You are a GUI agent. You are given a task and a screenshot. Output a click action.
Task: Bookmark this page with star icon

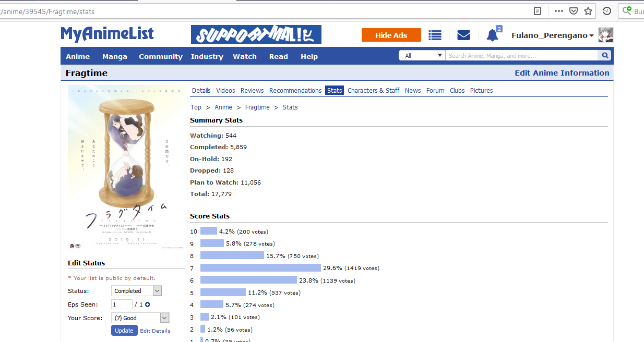[x=588, y=11]
